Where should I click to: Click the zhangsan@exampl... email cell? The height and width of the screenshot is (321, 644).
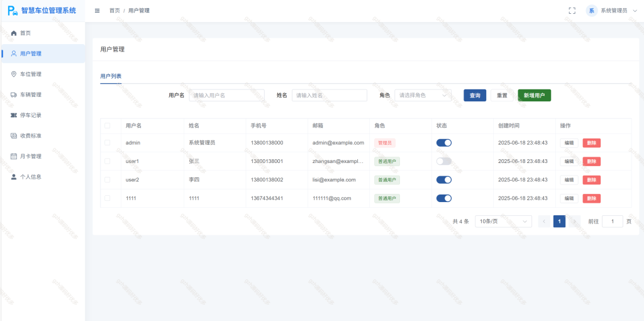pos(338,162)
